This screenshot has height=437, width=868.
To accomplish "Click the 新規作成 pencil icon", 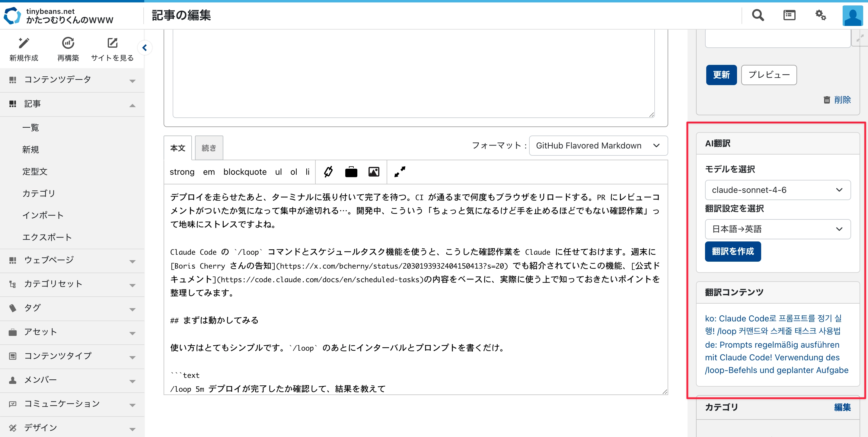I will (24, 43).
